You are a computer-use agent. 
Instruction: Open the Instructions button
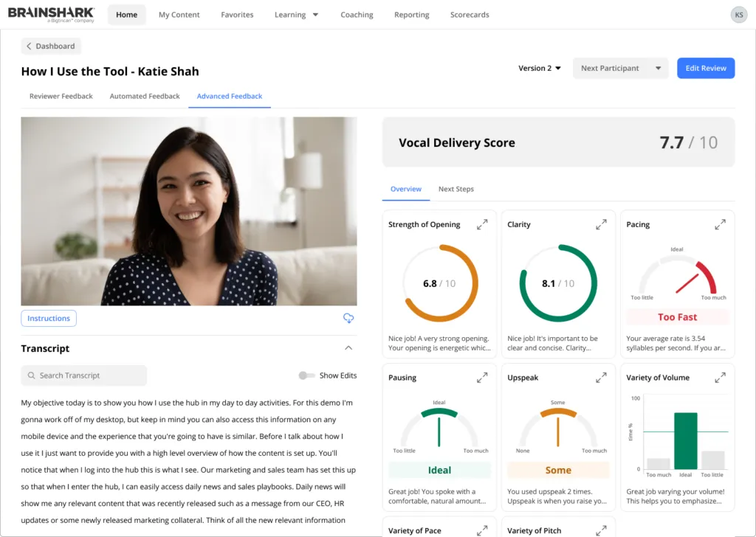49,319
